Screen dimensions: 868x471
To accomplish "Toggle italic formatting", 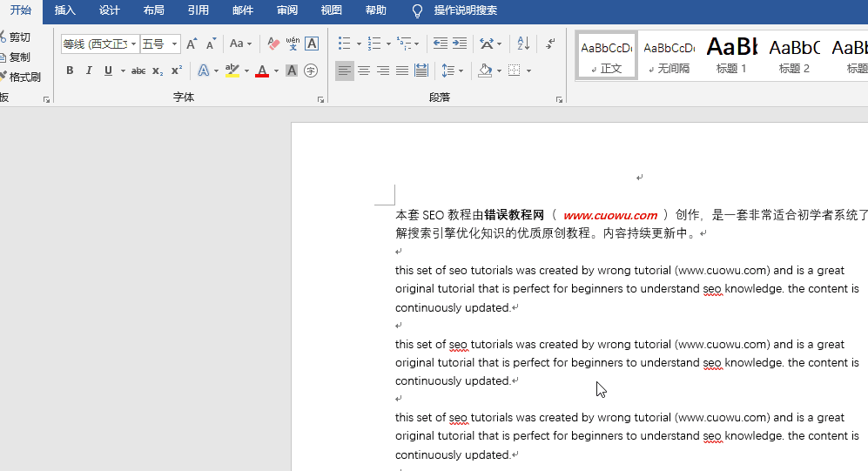I will tap(89, 71).
